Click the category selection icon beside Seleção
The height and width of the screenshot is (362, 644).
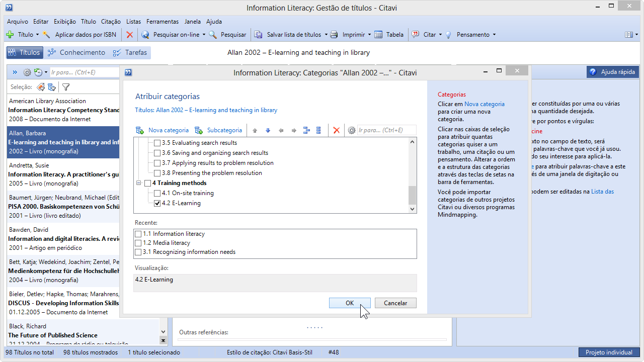click(52, 87)
